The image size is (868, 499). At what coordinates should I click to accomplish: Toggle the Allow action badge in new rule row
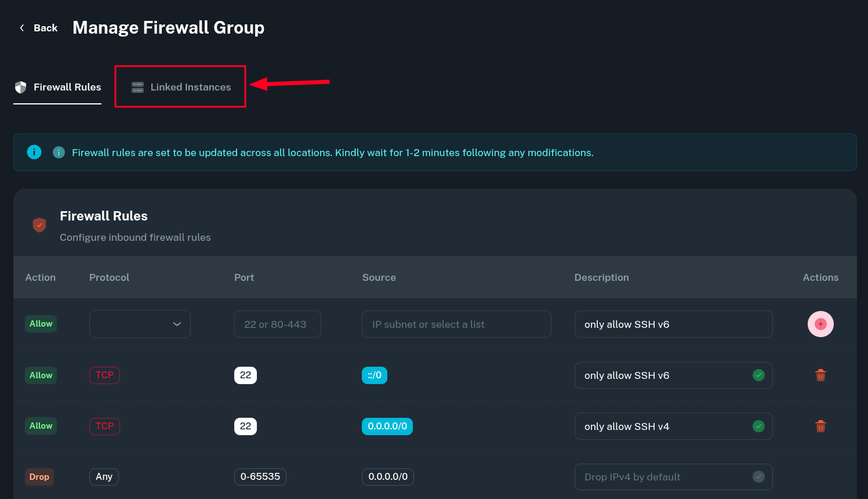pos(41,324)
